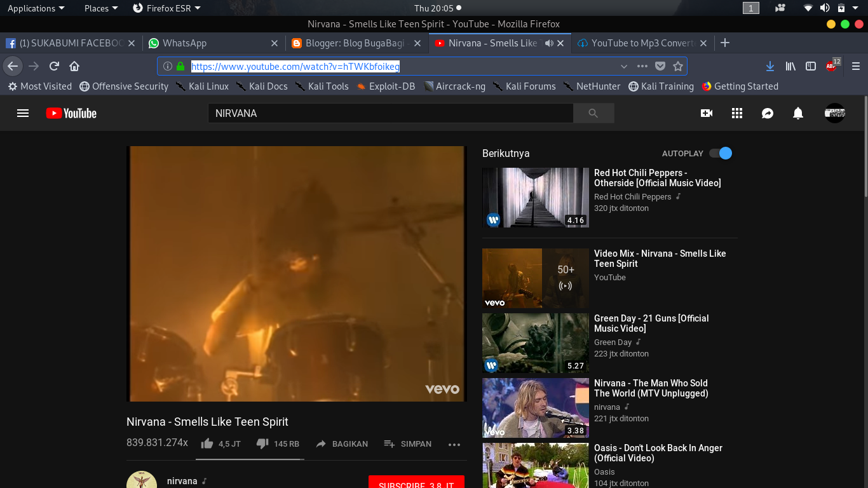The height and width of the screenshot is (488, 868).
Task: Show site security lock information
Action: click(x=180, y=66)
